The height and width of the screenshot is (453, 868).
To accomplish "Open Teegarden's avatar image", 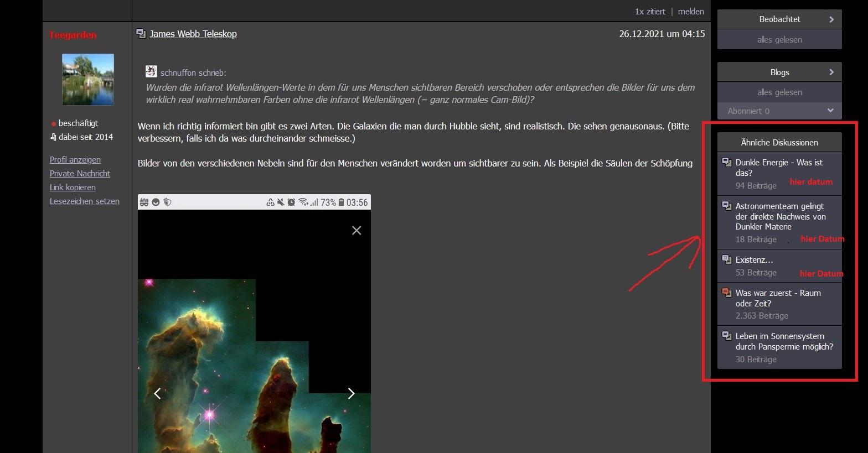I will [x=88, y=80].
